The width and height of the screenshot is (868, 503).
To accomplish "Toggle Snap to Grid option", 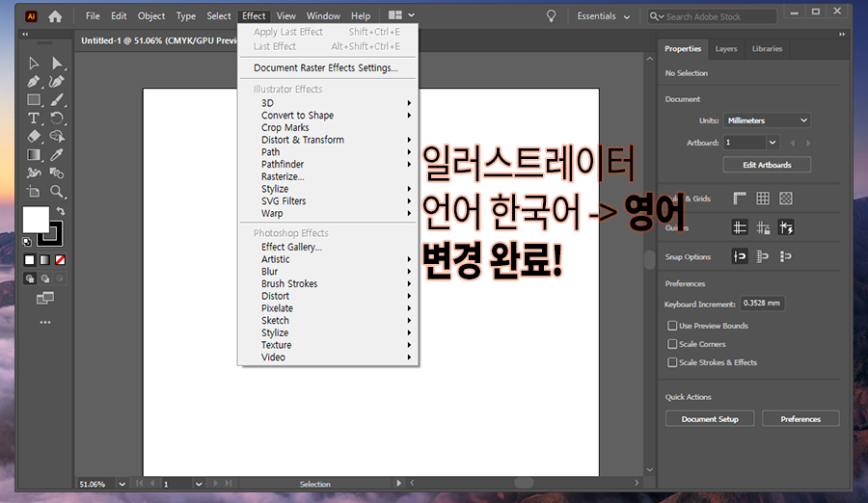I will coord(763,256).
